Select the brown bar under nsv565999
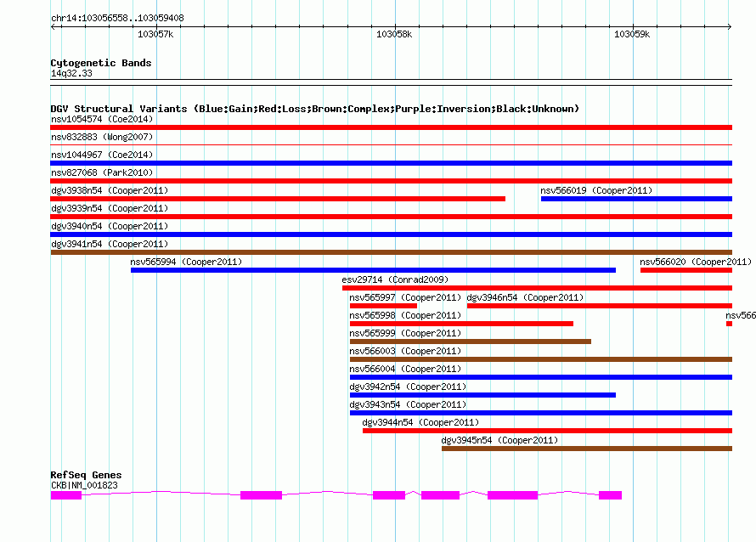 (471, 342)
